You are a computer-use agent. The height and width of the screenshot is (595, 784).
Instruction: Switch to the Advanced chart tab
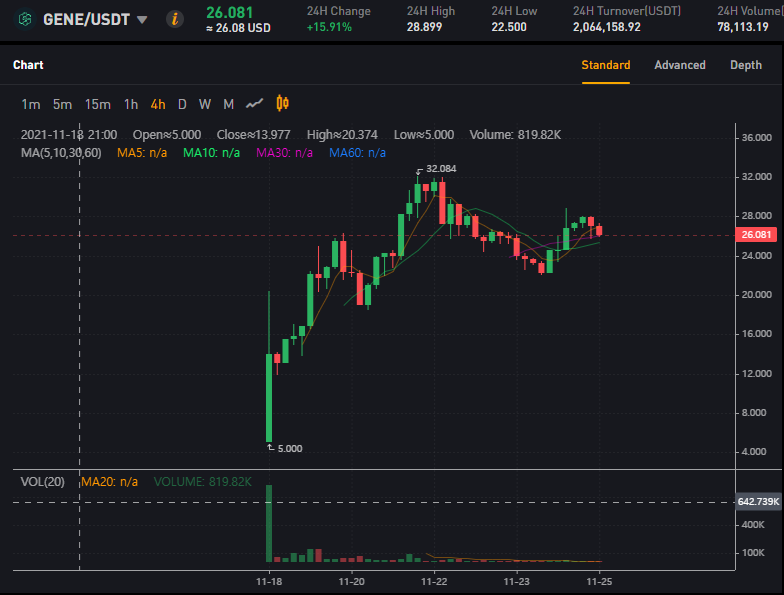(x=680, y=65)
